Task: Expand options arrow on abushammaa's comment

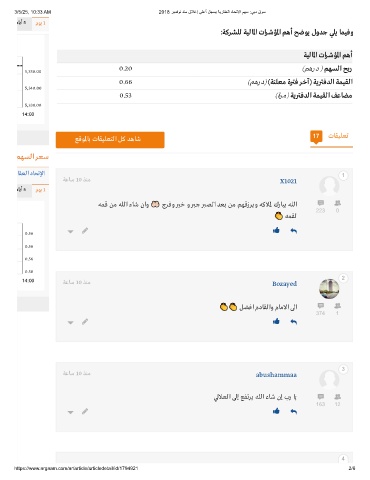Action: (70, 412)
